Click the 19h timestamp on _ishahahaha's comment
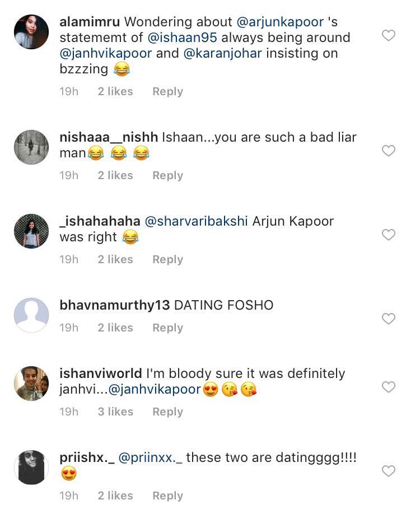 point(69,259)
